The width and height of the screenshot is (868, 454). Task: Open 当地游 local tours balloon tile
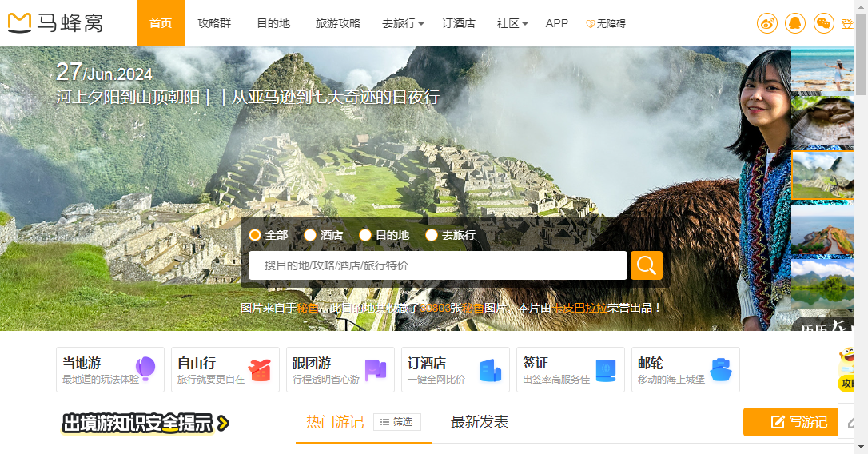110,369
